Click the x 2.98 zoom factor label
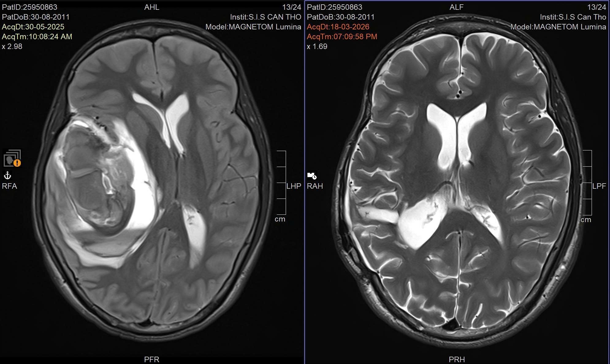 pyautogui.click(x=12, y=47)
